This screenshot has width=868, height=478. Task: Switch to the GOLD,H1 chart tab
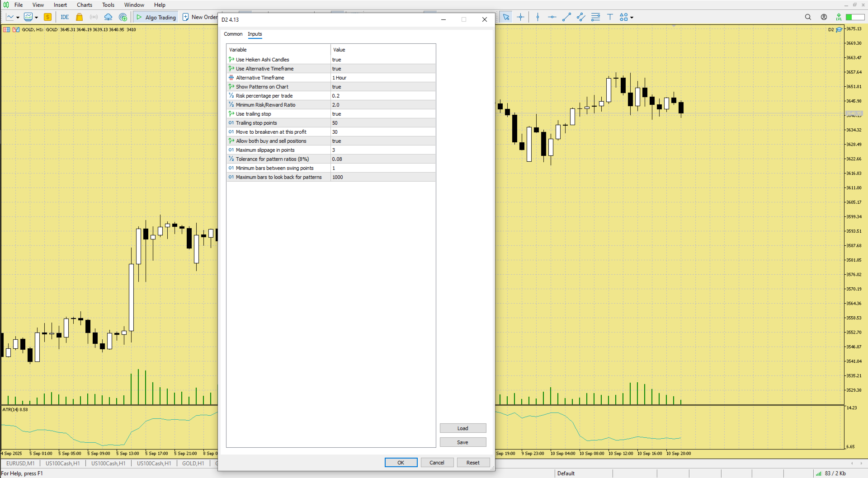[x=193, y=464]
